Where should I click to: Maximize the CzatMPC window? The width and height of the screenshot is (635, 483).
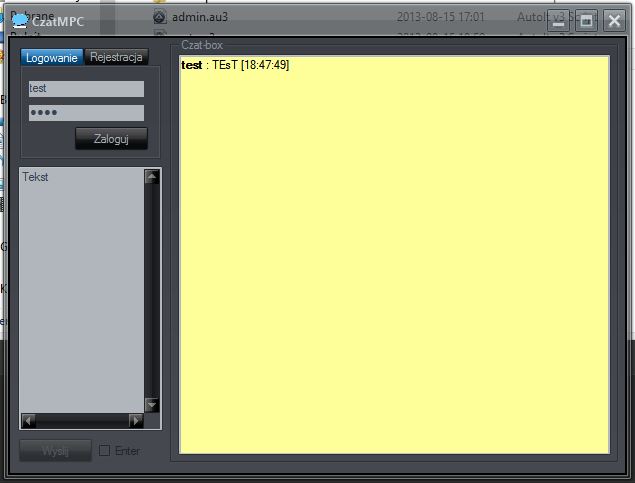586,20
